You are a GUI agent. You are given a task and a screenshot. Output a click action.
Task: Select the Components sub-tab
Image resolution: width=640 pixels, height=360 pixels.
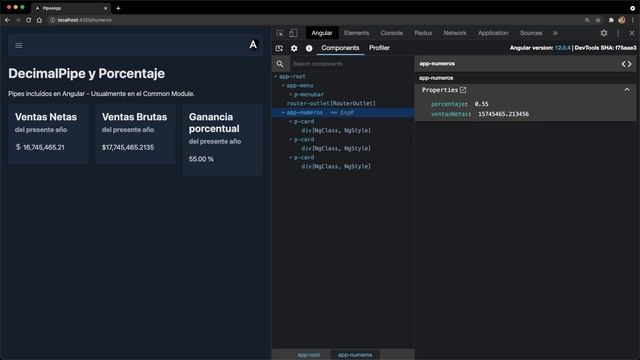point(340,48)
